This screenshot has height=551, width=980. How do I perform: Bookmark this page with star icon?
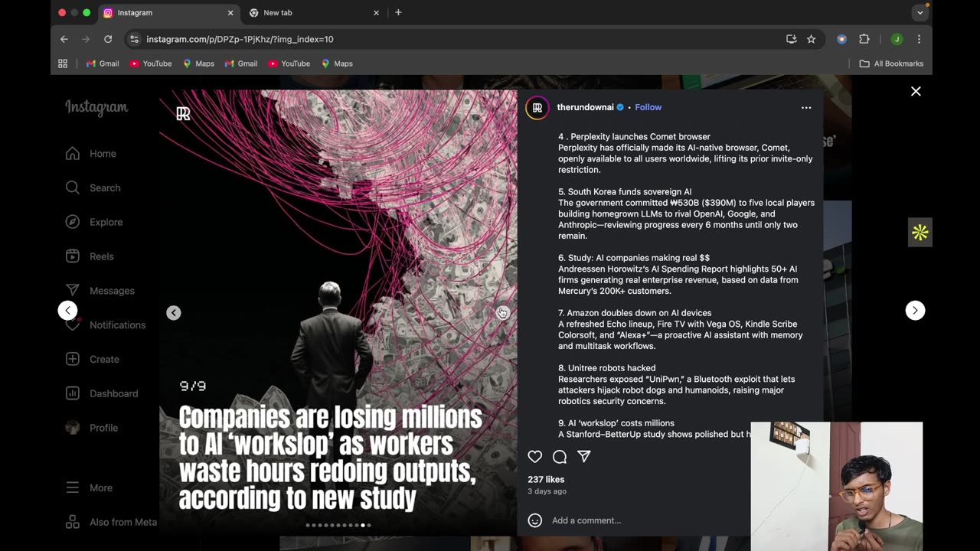coord(811,39)
